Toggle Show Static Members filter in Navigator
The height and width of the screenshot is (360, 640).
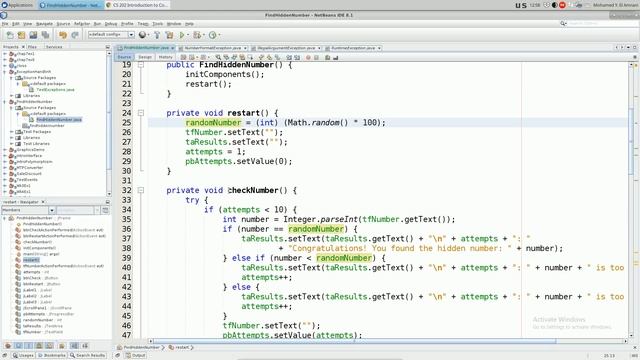click(29, 346)
